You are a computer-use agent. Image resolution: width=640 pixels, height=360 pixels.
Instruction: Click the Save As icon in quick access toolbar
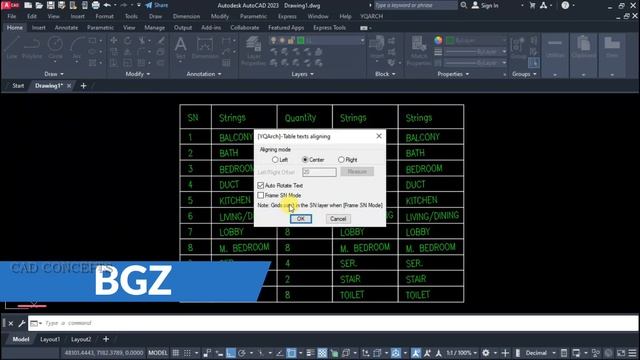(x=62, y=5)
